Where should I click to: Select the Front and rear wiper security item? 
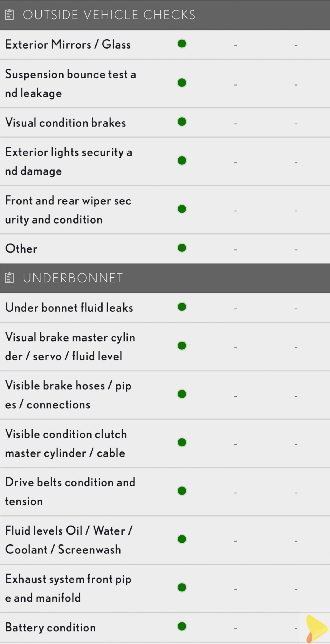point(165,210)
